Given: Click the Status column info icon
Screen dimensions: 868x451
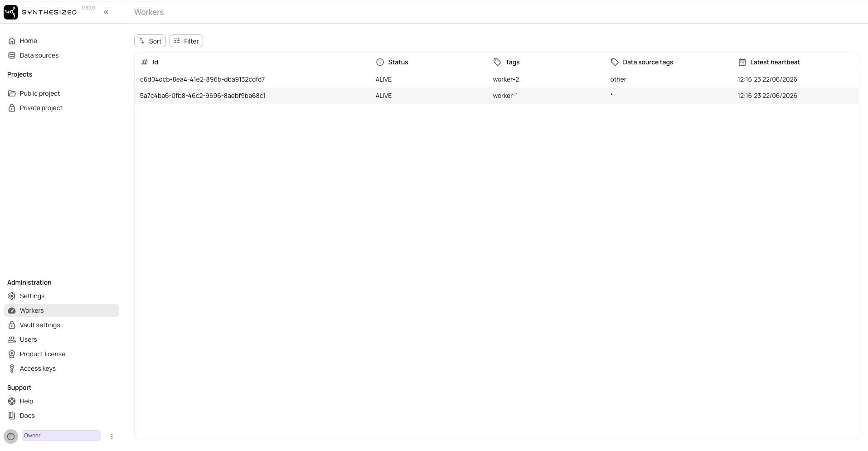Looking at the screenshot, I should tap(380, 62).
